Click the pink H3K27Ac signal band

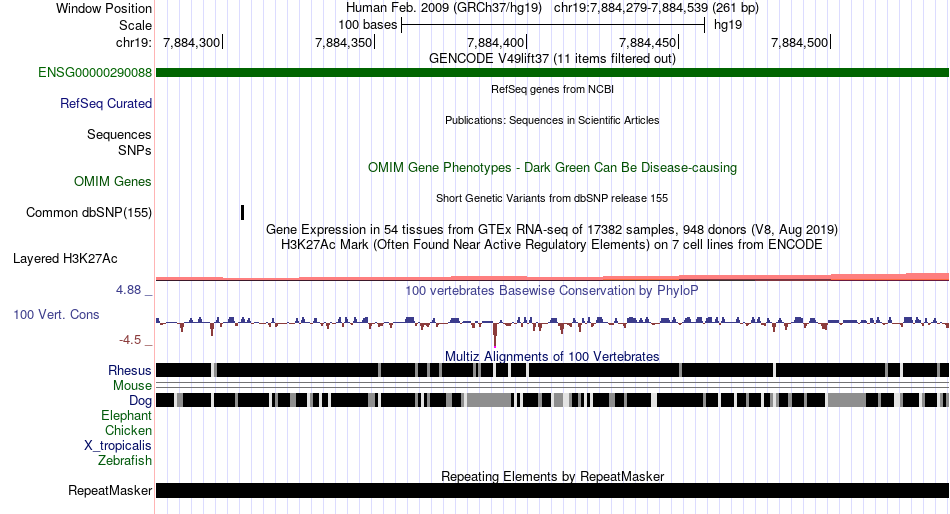click(x=552, y=277)
